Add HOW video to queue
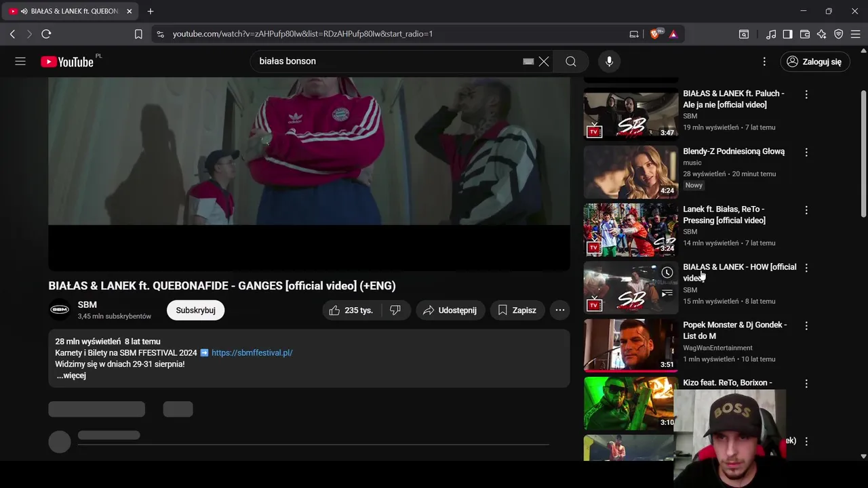Viewport: 868px width, 488px height. point(667,293)
